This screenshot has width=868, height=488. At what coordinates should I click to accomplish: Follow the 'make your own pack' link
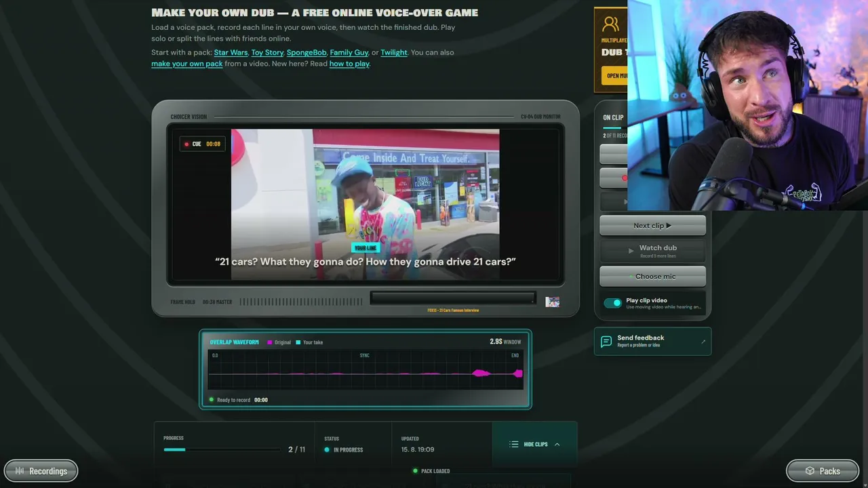[187, 64]
